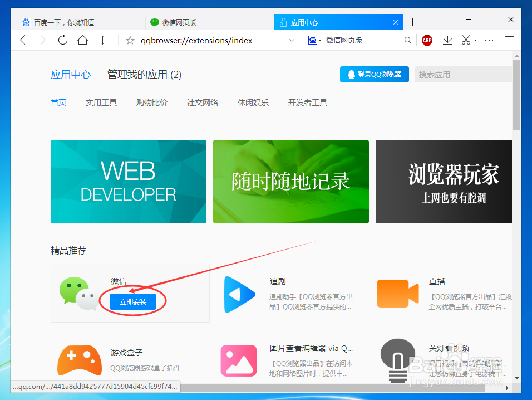The width and height of the screenshot is (532, 400).
Task: Open the three-dots more tools menu
Action: click(489, 40)
